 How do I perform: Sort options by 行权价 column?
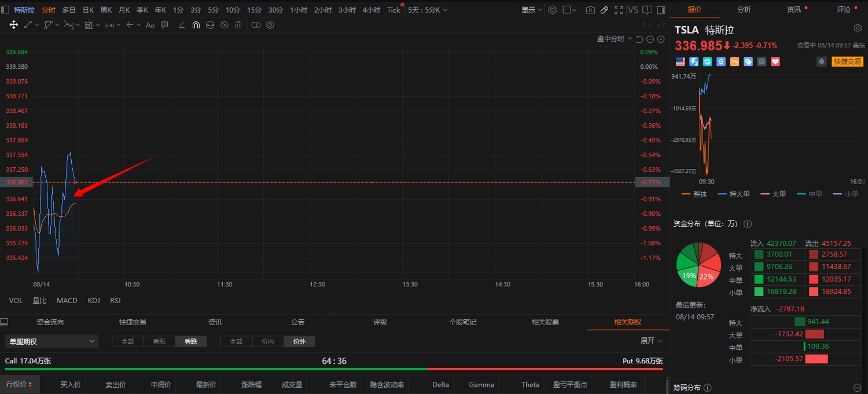pos(19,385)
